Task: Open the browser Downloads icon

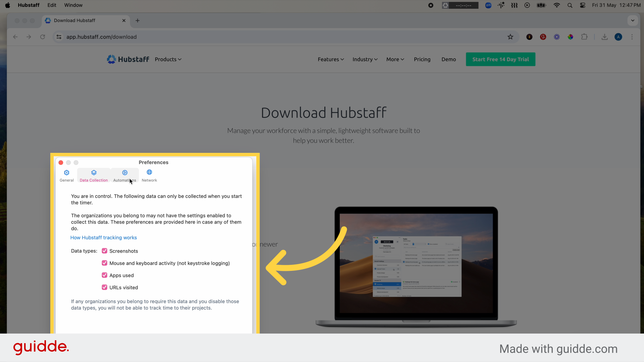Action: pos(604,37)
